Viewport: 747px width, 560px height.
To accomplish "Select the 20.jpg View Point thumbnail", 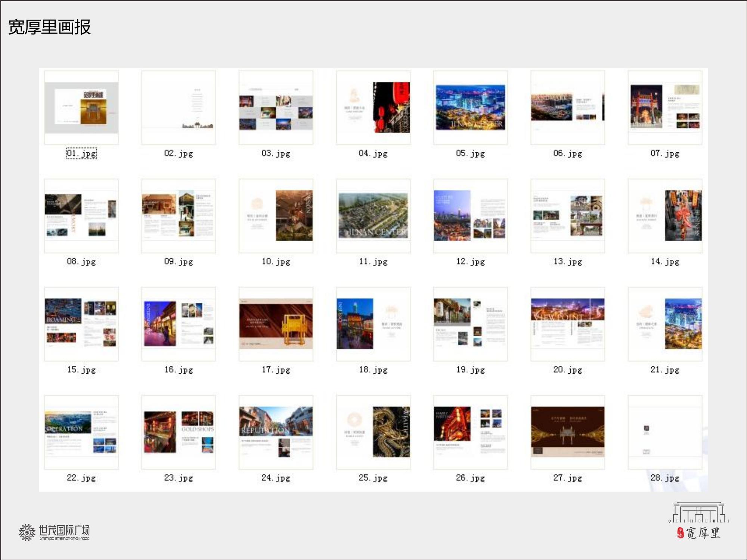I will tap(567, 324).
